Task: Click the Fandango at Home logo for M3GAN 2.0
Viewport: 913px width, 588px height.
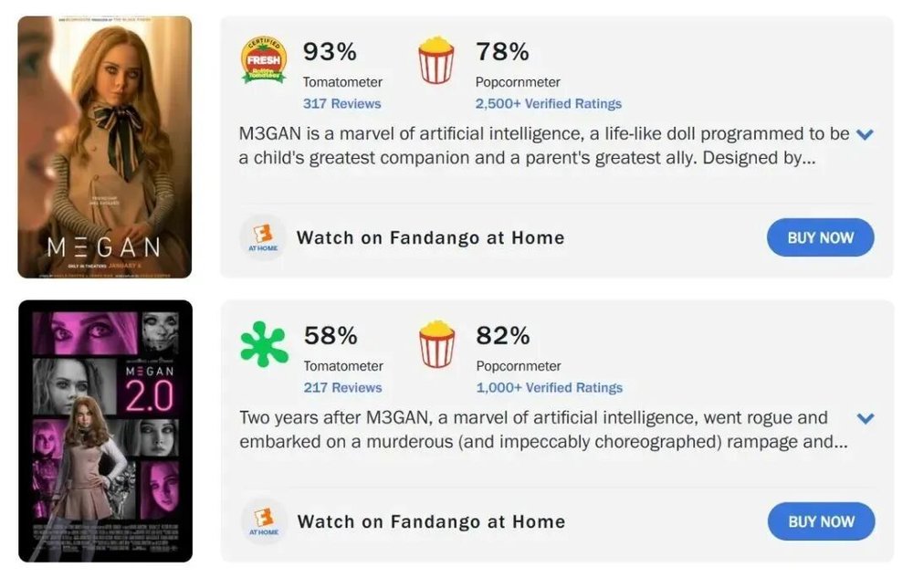Action: (263, 522)
